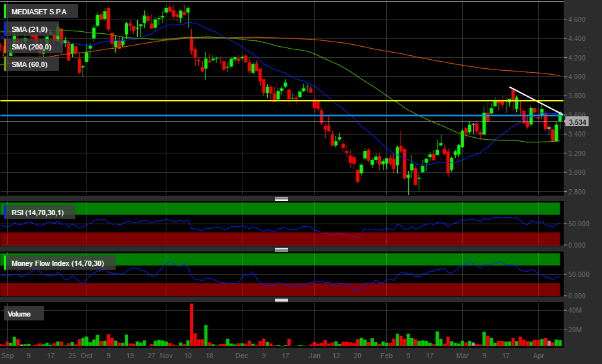Click the Dec date label on the time axis
Image resolution: width=602 pixels, height=364 pixels.
click(242, 356)
